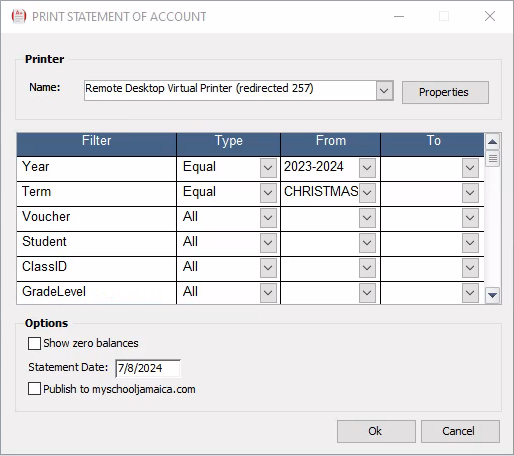
Task: Select the Year filter cell
Action: pyautogui.click(x=96, y=169)
